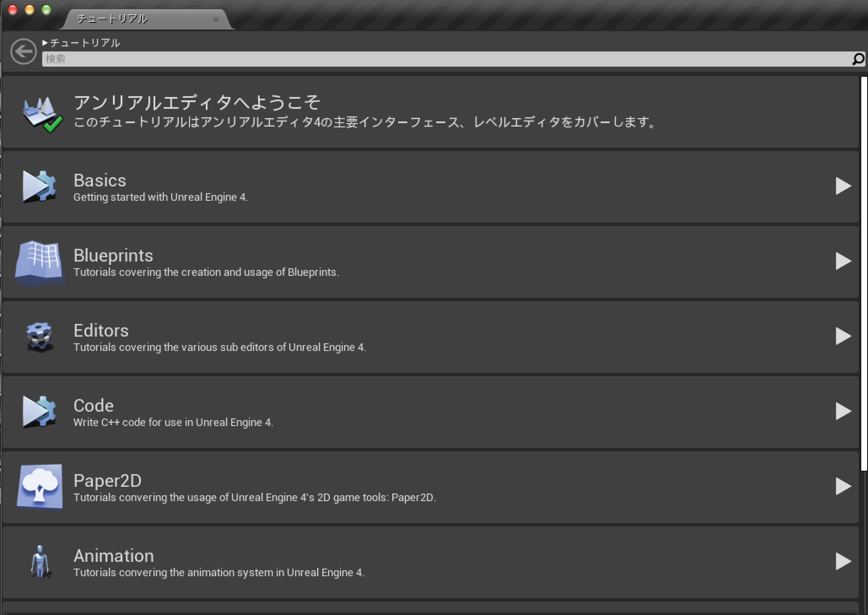Viewport: 868px width, 615px height.
Task: Click the magnifier search icon
Action: coord(858,59)
